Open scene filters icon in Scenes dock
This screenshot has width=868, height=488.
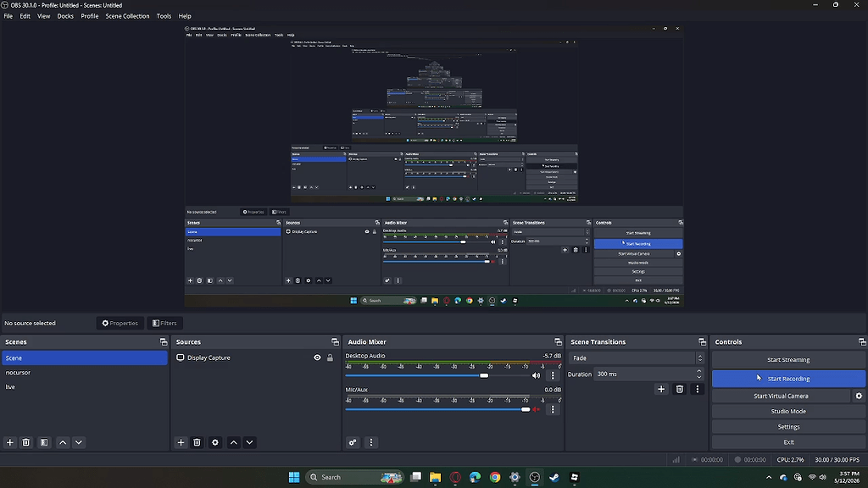coord(44,442)
